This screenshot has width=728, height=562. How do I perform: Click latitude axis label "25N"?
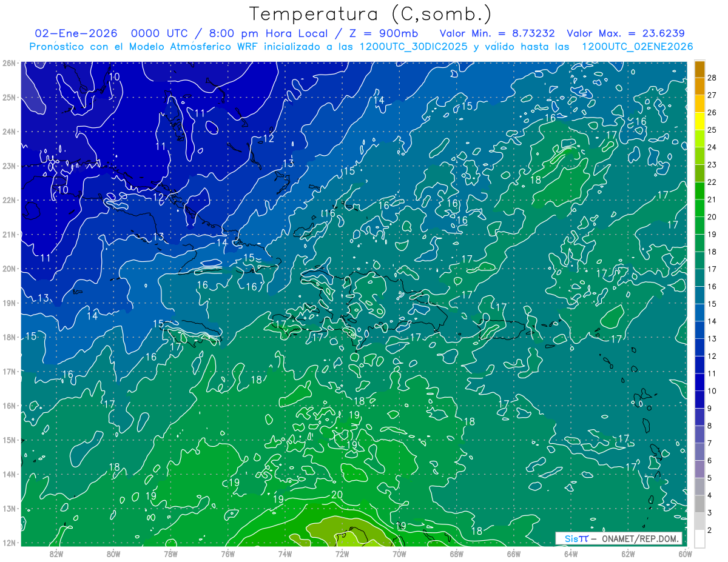[8, 97]
